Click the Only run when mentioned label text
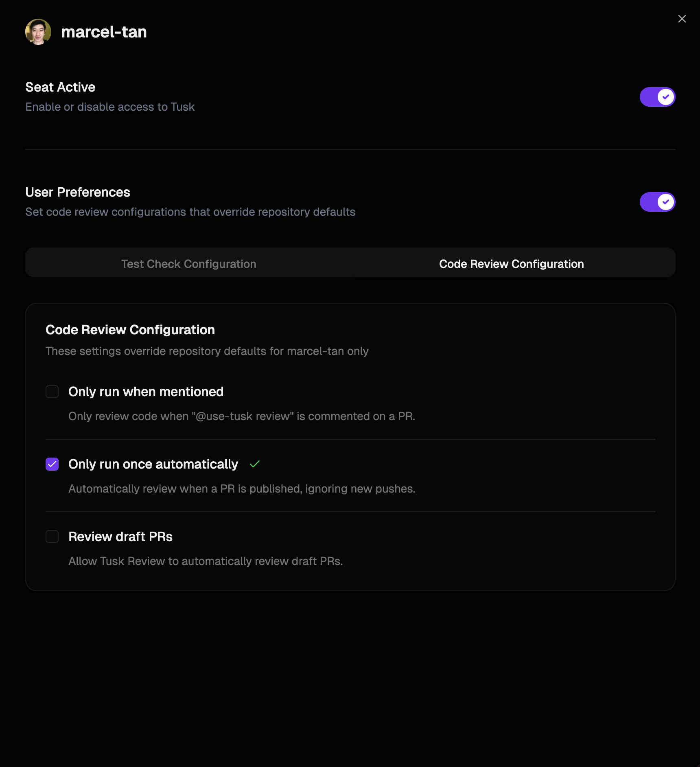 pos(146,392)
